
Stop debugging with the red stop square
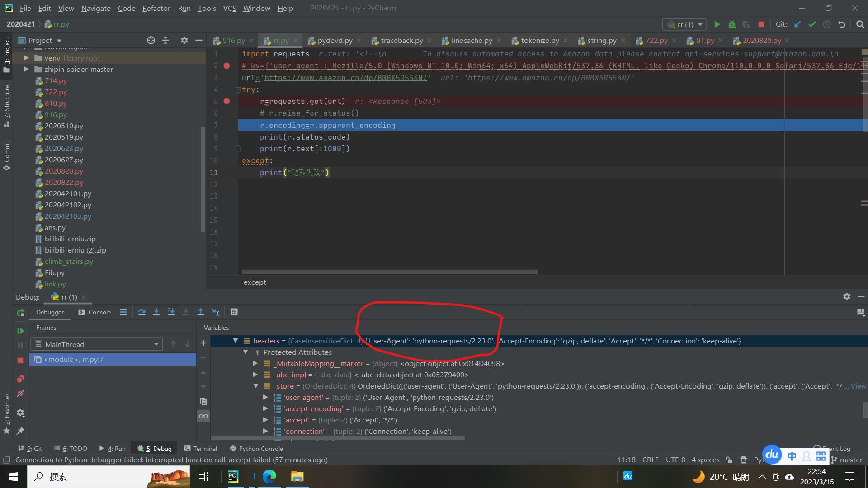[x=20, y=361]
